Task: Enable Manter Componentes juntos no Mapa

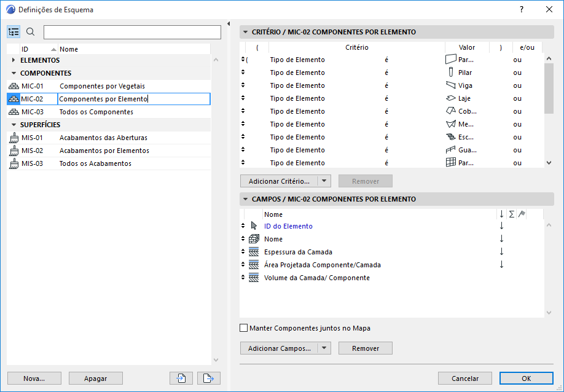Action: (244, 328)
